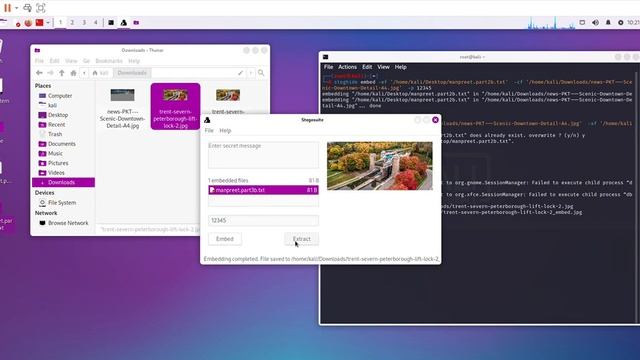Switch to workspace 4
This screenshot has width=640, height=360.
coord(96,22)
